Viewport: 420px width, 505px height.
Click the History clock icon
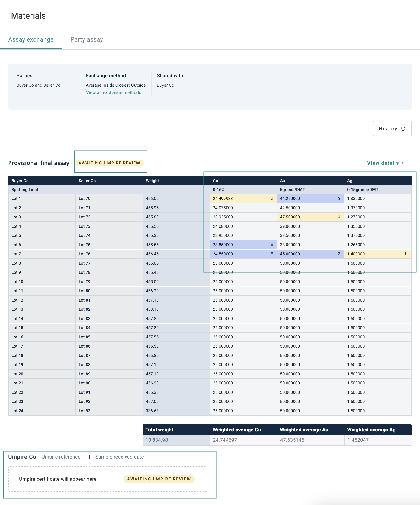(x=403, y=129)
